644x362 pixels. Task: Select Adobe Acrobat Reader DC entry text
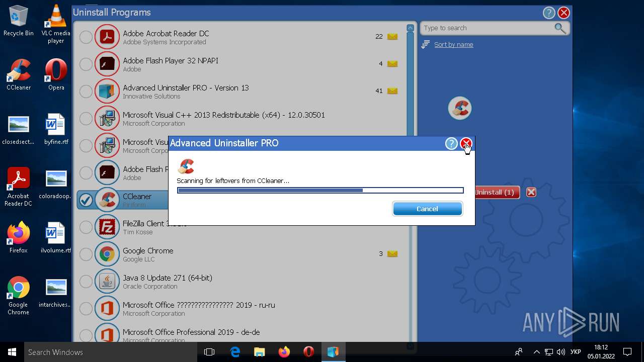[x=166, y=34]
